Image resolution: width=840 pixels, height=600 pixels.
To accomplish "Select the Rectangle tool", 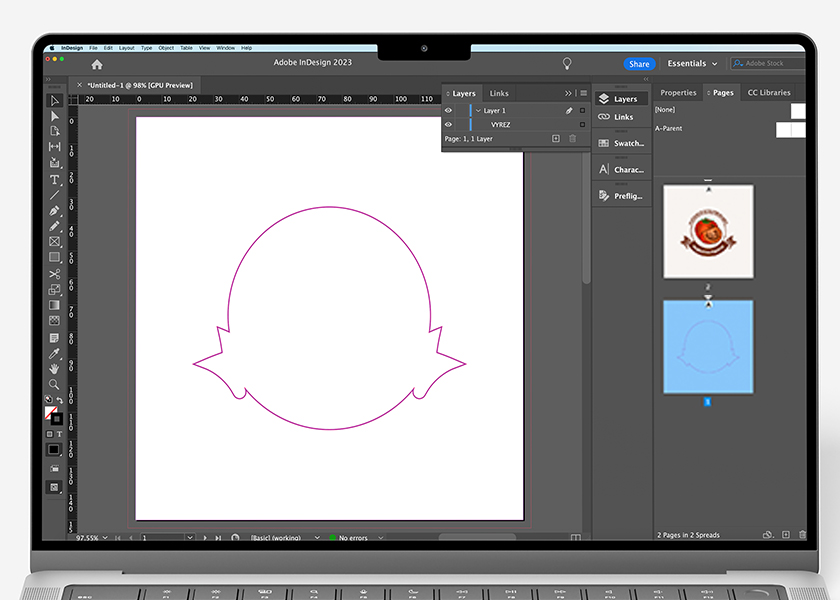I will [x=54, y=257].
